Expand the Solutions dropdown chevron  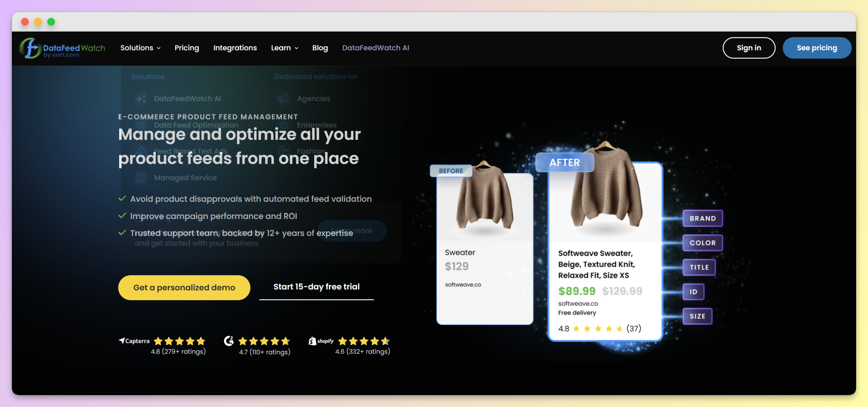159,48
